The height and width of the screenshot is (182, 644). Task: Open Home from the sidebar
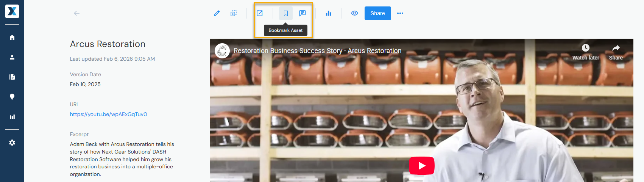(x=12, y=38)
